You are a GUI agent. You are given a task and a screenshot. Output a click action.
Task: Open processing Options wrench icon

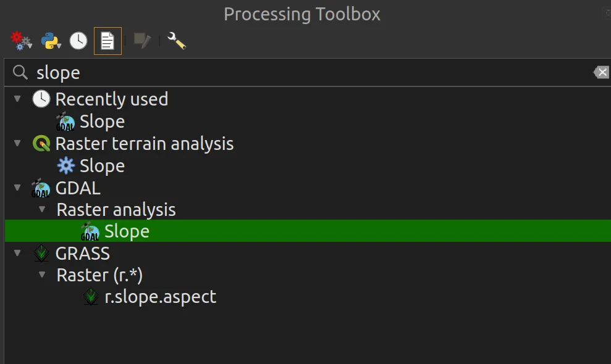pyautogui.click(x=177, y=41)
